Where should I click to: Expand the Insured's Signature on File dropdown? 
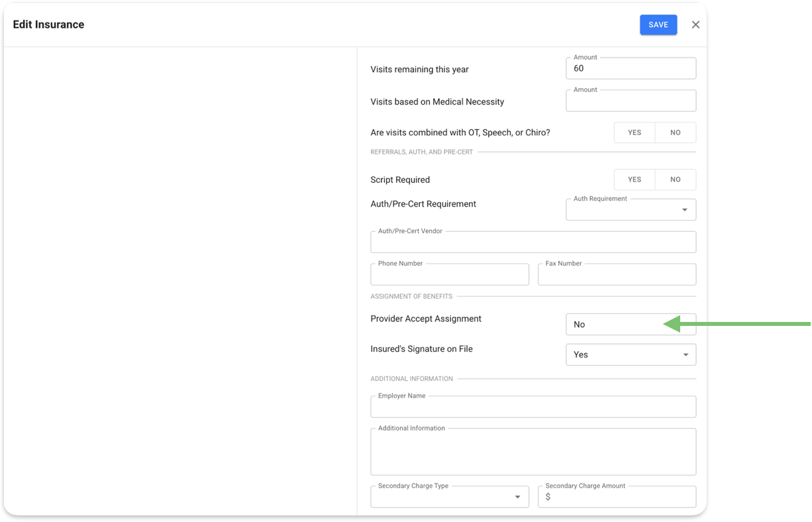(630, 355)
